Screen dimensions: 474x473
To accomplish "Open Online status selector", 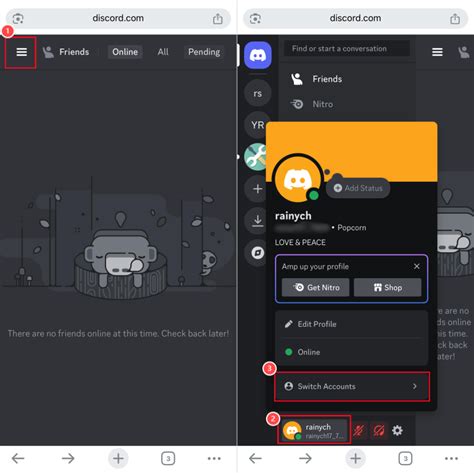I will click(351, 352).
